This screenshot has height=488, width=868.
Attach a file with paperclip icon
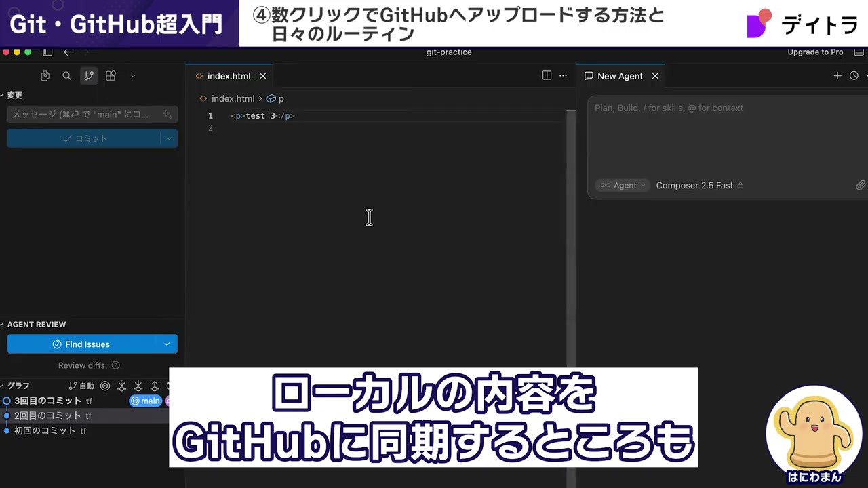click(x=860, y=185)
